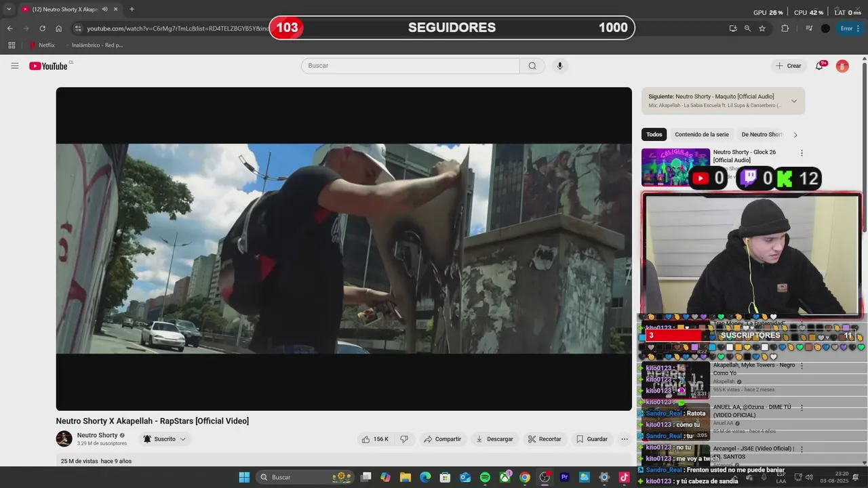Open the YouTube notifications bell
Viewport: 868px width, 488px height.
pos(820,66)
